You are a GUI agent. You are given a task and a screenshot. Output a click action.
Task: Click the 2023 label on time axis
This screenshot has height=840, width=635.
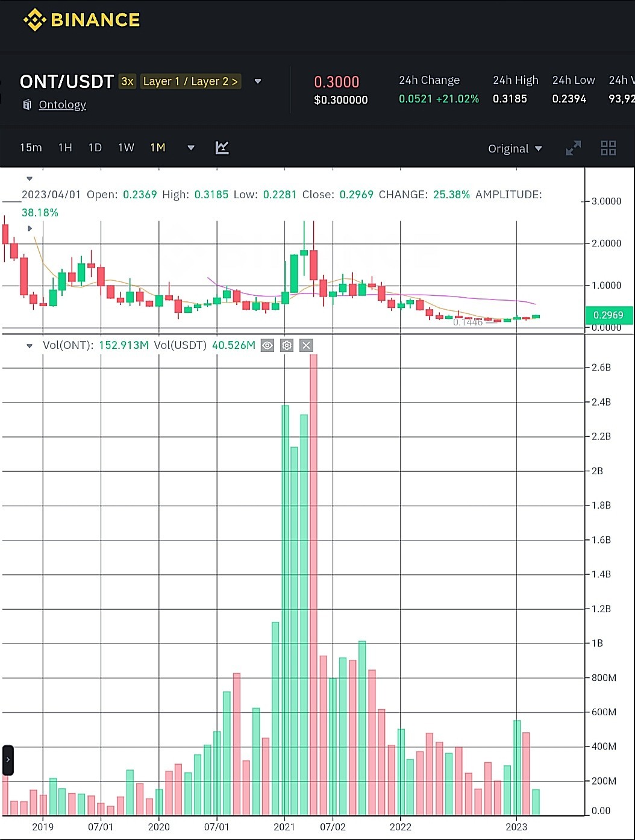tap(516, 827)
